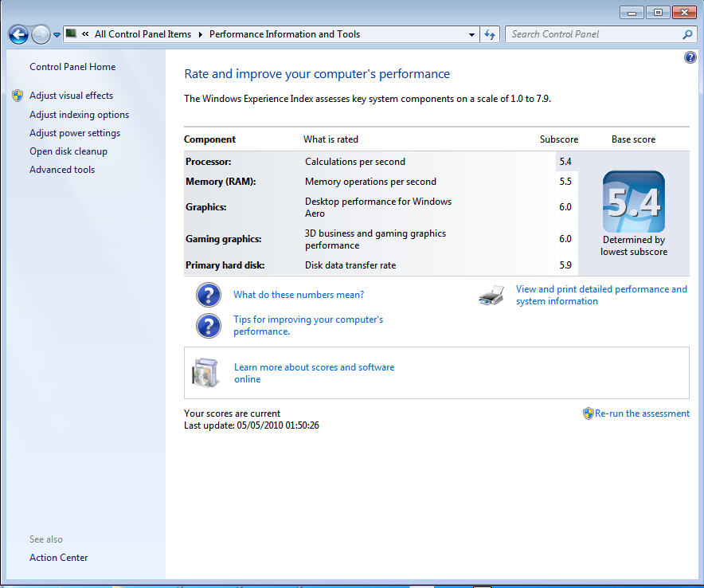Click Determined by lowest subscore caption
This screenshot has width=704, height=588.
pyautogui.click(x=633, y=245)
